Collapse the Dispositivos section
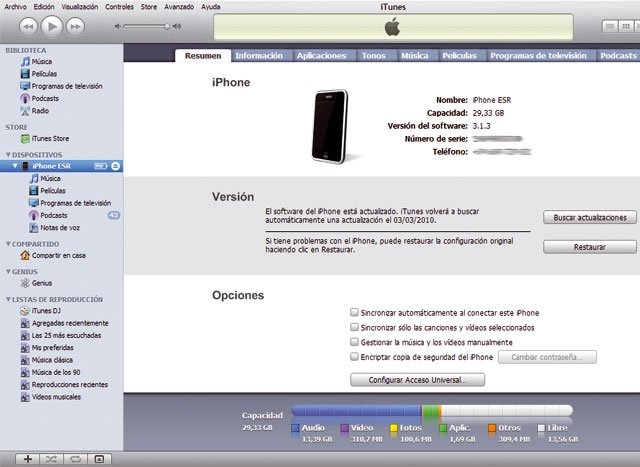 coord(8,155)
